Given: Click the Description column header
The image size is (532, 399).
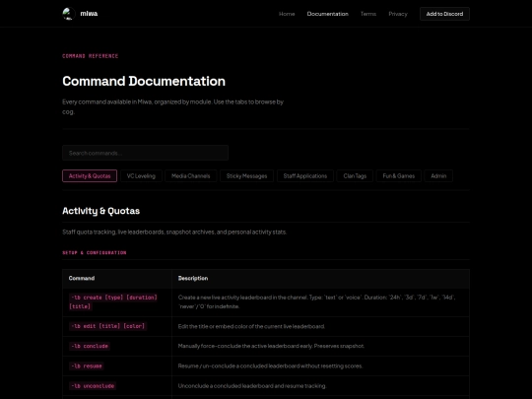Looking at the screenshot, I should [x=193, y=278].
